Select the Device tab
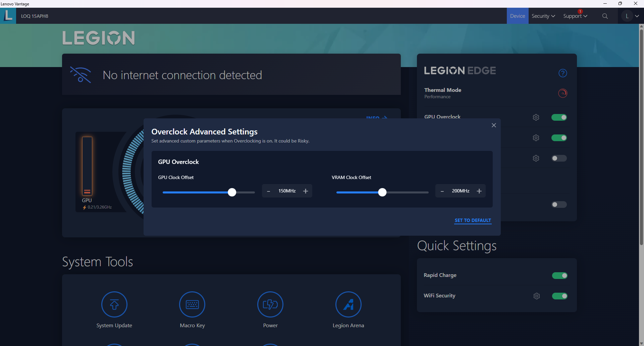644x346 pixels. [x=518, y=16]
